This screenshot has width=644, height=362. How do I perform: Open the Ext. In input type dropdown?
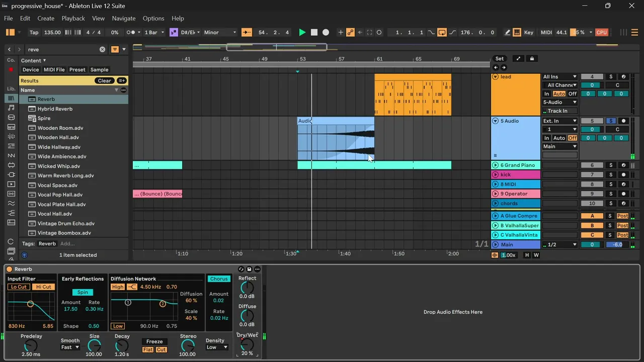(x=560, y=121)
